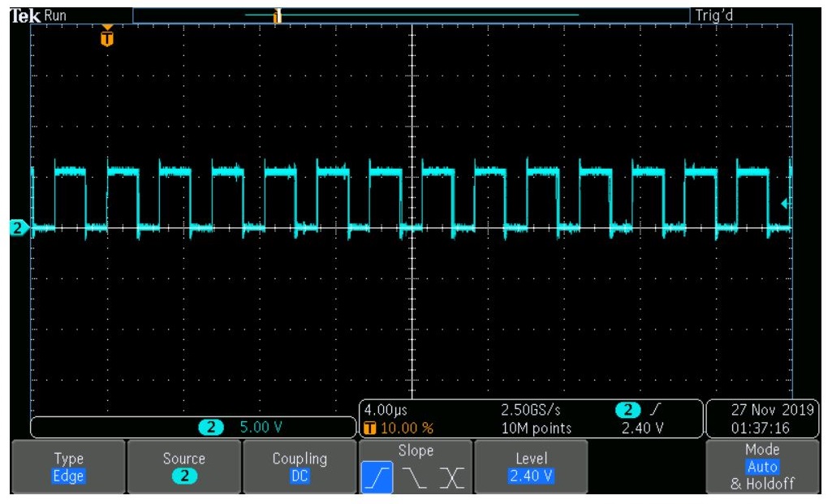The image size is (832, 504).
Task: Toggle the Coupling DC setting
Action: [300, 467]
